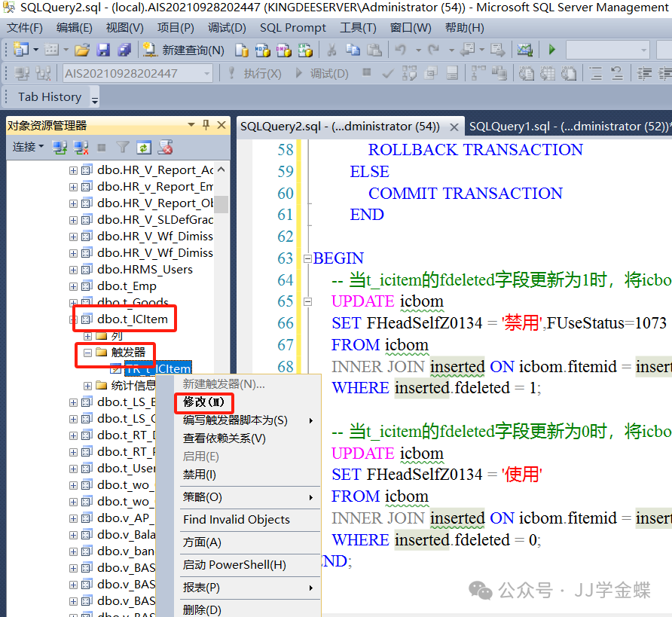672x617 pixels.
Task: Click the Filter funnel icon in Object Explorer
Action: click(x=123, y=147)
